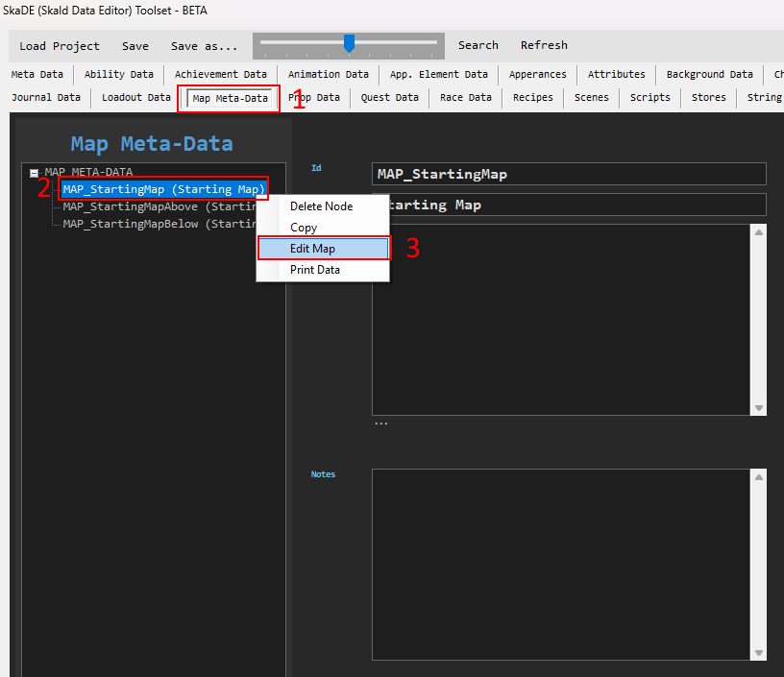Image resolution: width=784 pixels, height=677 pixels.
Task: Select MAP_StartingMapAbove tree node
Action: click(x=159, y=206)
